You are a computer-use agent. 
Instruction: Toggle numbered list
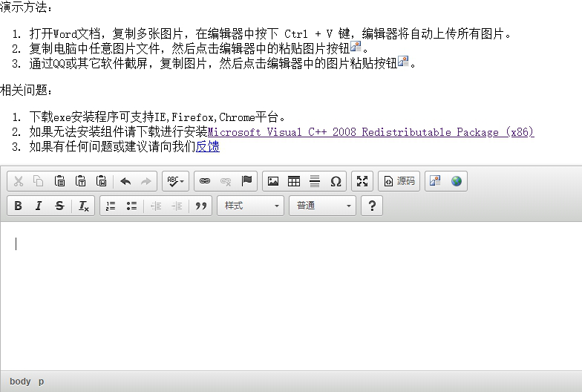tap(111, 206)
